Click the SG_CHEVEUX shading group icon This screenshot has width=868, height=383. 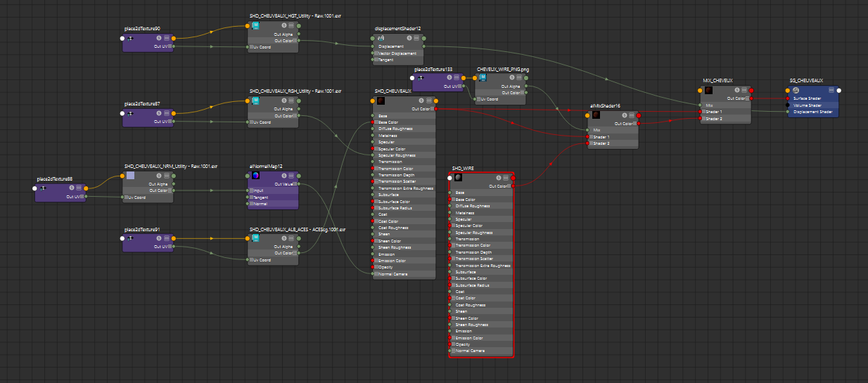796,90
